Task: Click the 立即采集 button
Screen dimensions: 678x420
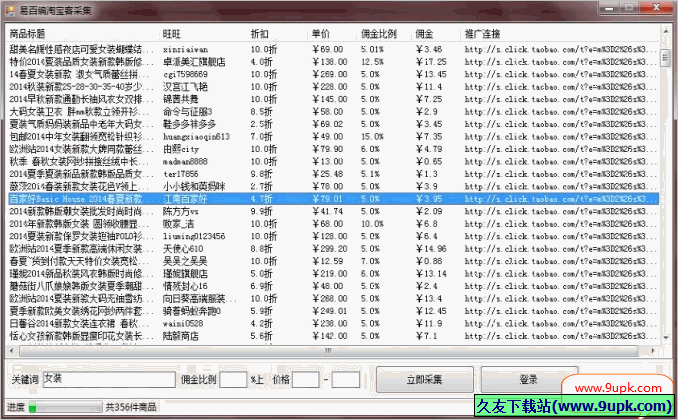Action: [424, 379]
